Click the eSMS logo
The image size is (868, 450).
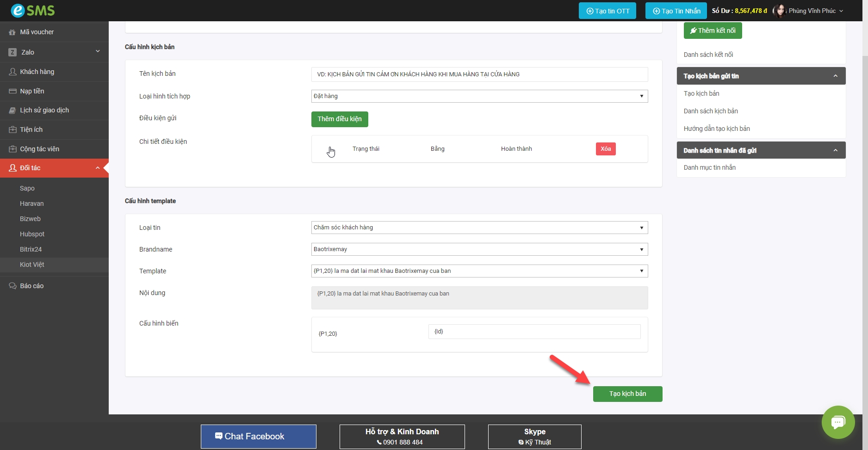tap(33, 10)
